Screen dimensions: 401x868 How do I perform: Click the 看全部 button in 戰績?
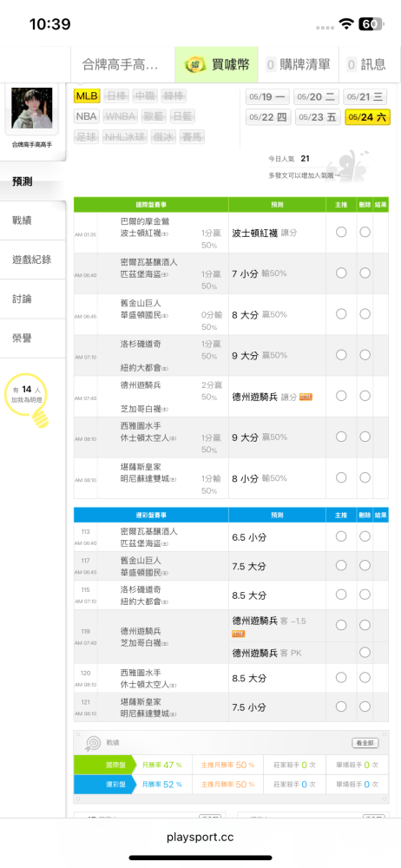tap(365, 743)
